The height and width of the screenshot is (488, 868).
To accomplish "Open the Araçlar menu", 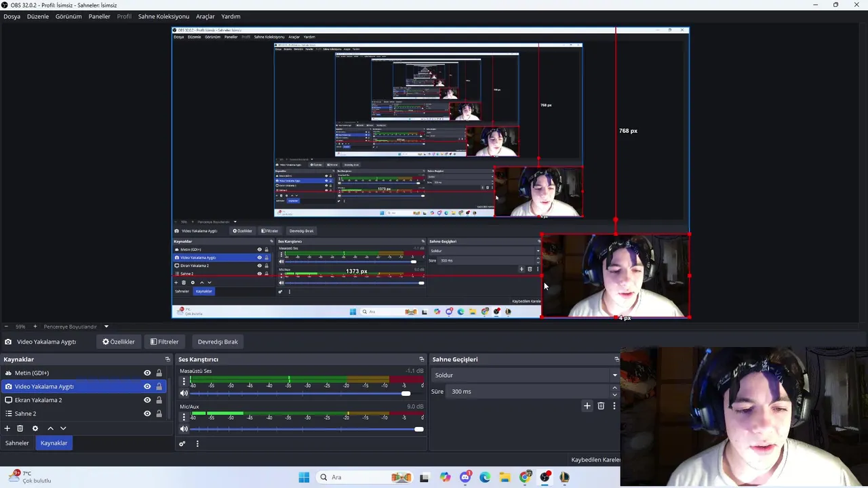I will click(205, 16).
